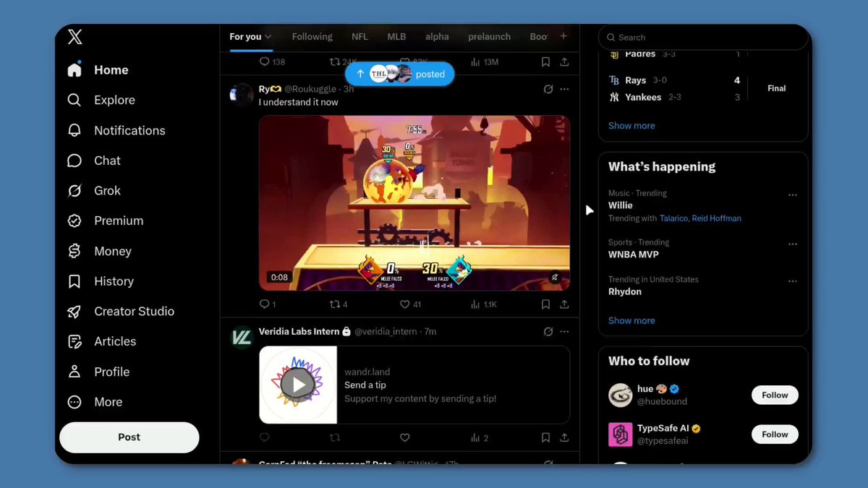Click the Search input field
The height and width of the screenshot is (488, 868).
pyautogui.click(x=703, y=37)
